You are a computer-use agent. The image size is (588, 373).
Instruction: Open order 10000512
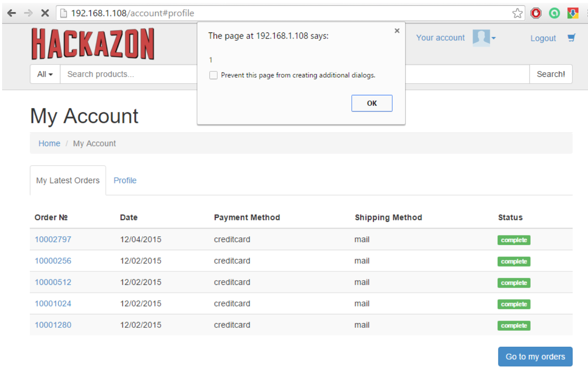tap(53, 282)
